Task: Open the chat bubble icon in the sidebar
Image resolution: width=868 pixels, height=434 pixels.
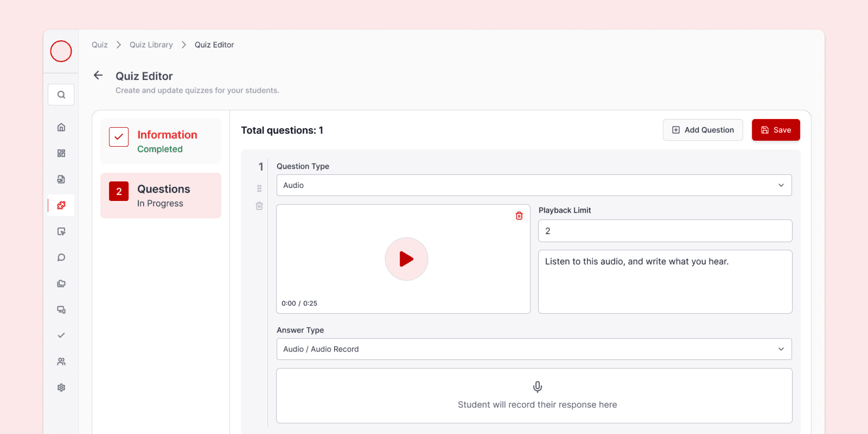Action: click(x=61, y=257)
